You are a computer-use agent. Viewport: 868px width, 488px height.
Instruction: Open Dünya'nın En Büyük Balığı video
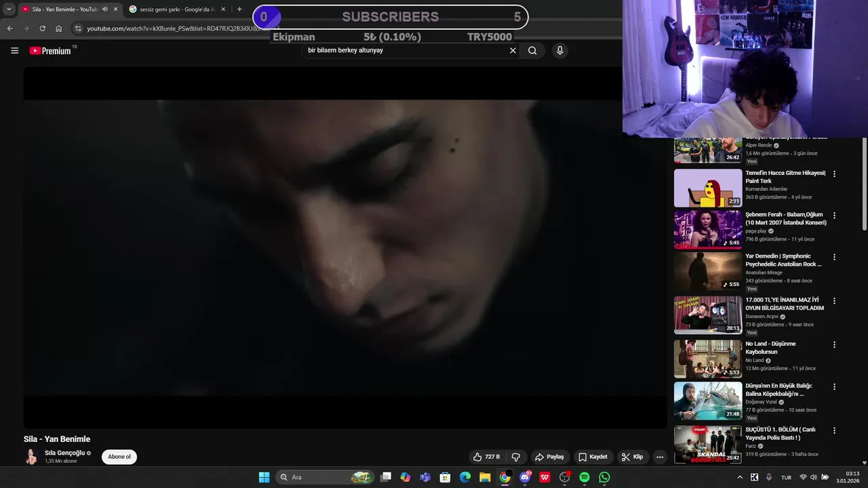point(708,401)
